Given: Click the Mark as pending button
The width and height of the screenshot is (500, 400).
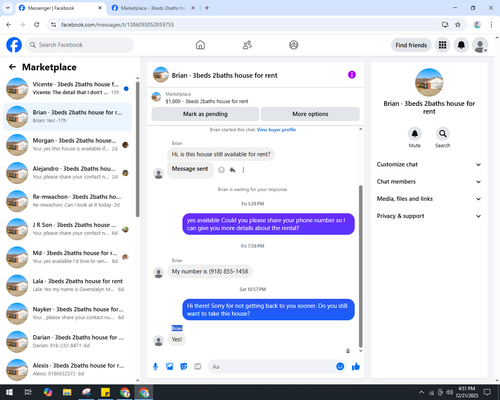Looking at the screenshot, I should pos(205,114).
